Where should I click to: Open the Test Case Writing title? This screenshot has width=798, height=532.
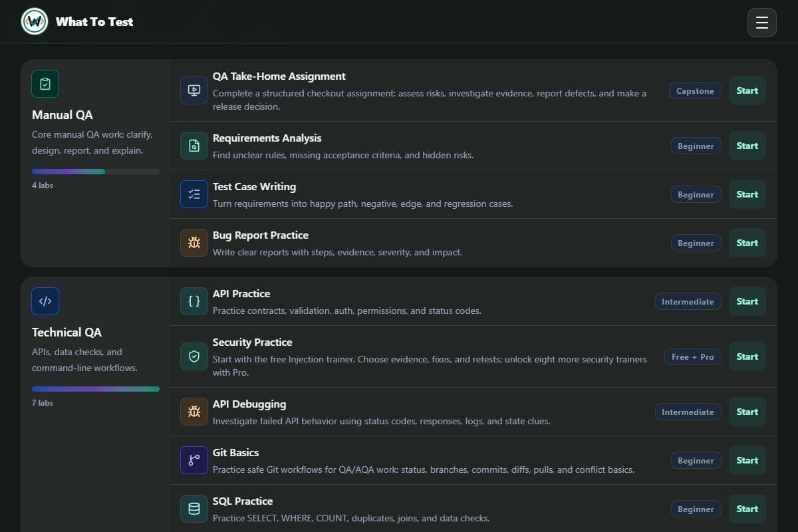254,187
